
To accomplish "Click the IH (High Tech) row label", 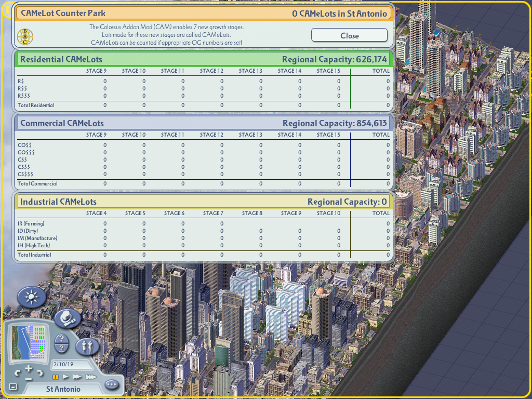I will click(34, 246).
